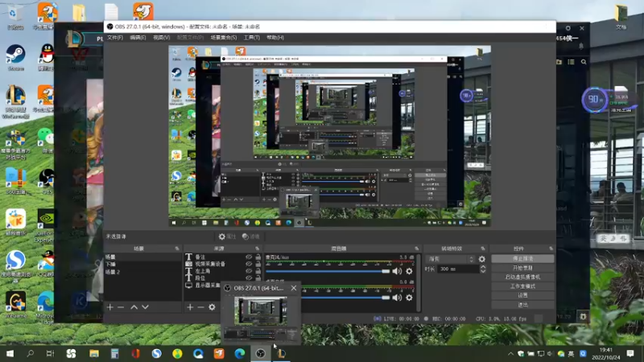Toggle the lock on 视频采集设备 source
The height and width of the screenshot is (362, 644).
point(258,264)
